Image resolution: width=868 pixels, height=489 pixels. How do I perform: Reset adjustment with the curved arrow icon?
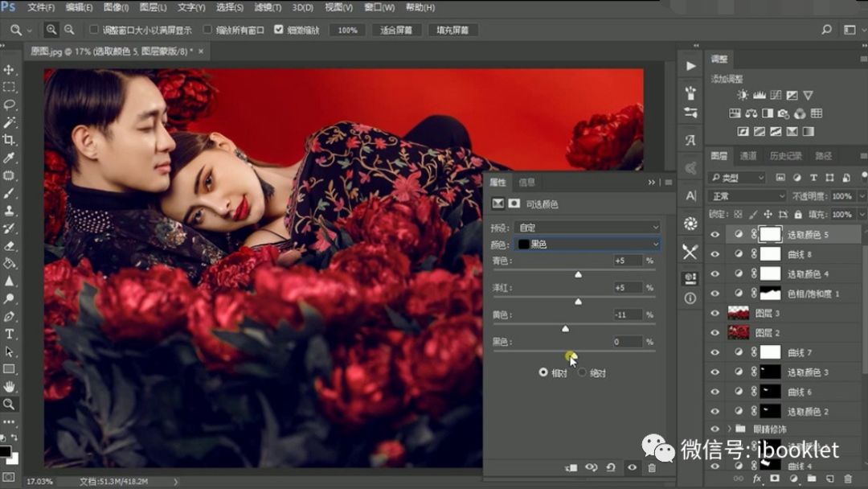611,467
